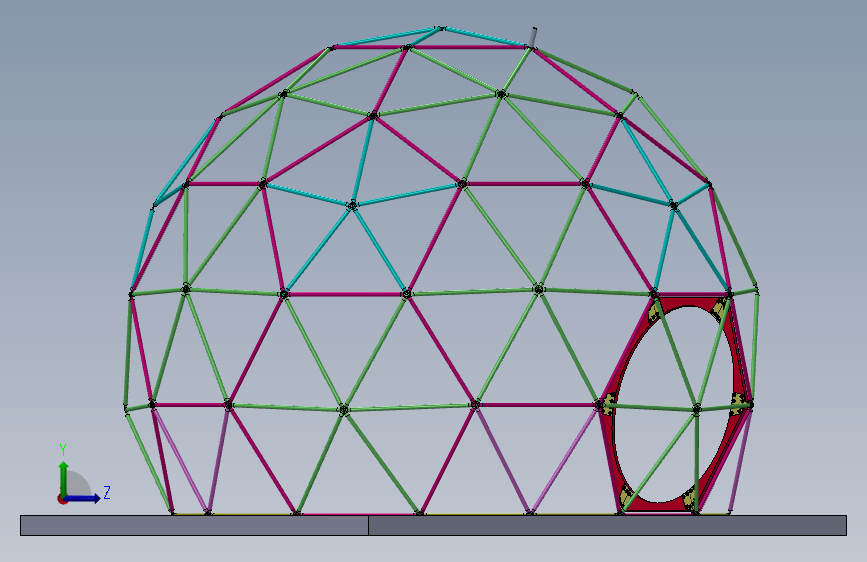Select the darker gray right base plate
Viewport: 867px width, 562px height.
click(x=607, y=525)
